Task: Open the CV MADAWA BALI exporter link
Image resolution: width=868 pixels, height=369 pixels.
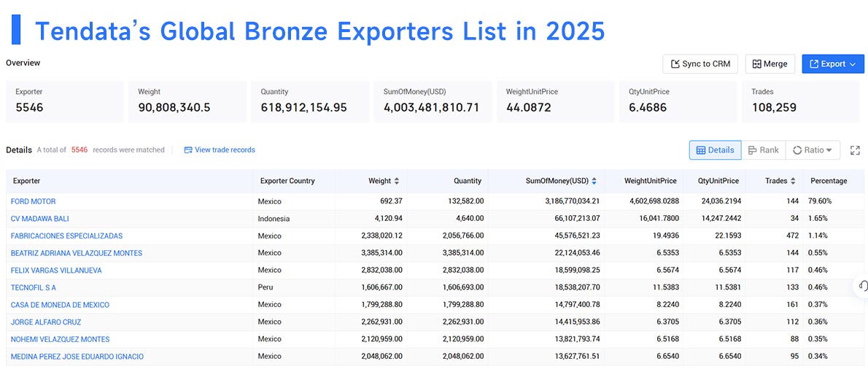Action: (x=40, y=219)
